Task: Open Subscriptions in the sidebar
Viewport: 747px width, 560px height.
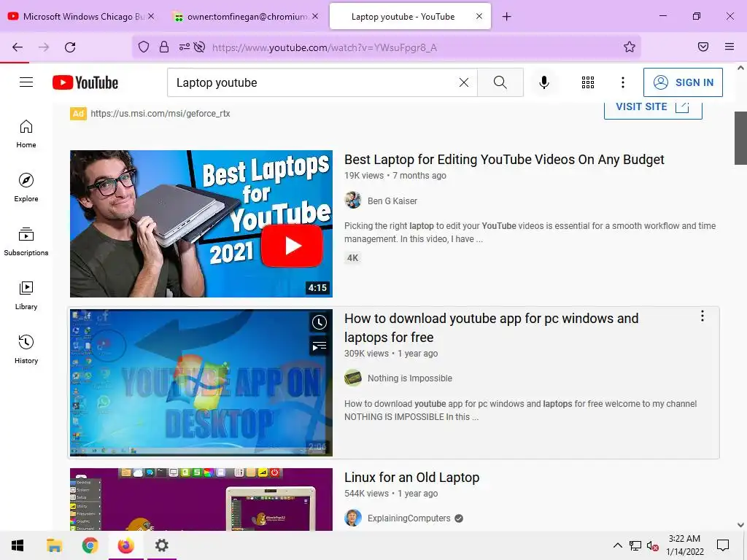Action: [x=26, y=242]
